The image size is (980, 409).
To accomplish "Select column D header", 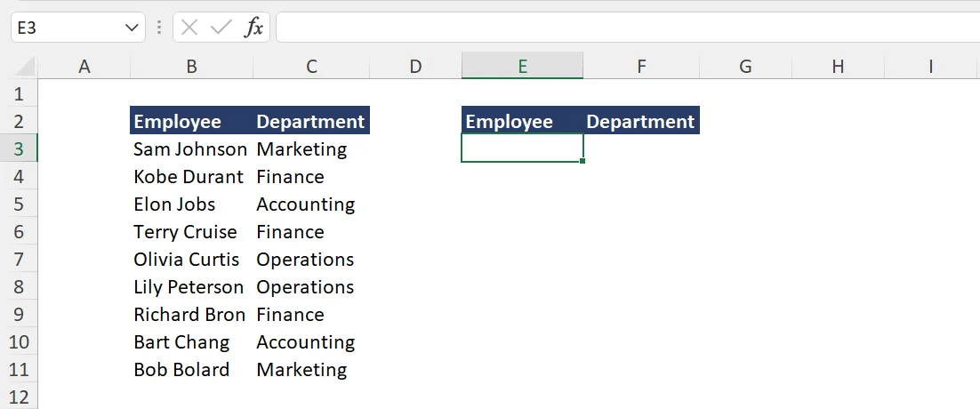I will pyautogui.click(x=415, y=66).
